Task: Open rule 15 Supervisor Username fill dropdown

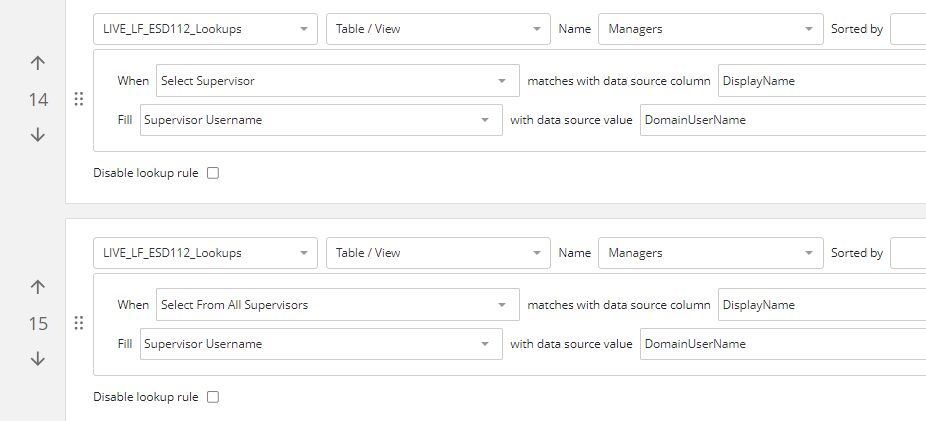Action: [321, 344]
